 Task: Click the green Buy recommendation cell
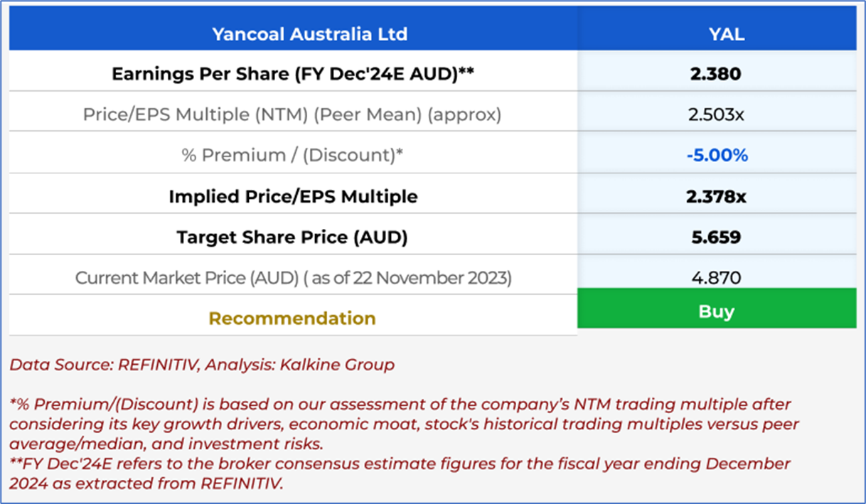(x=716, y=311)
